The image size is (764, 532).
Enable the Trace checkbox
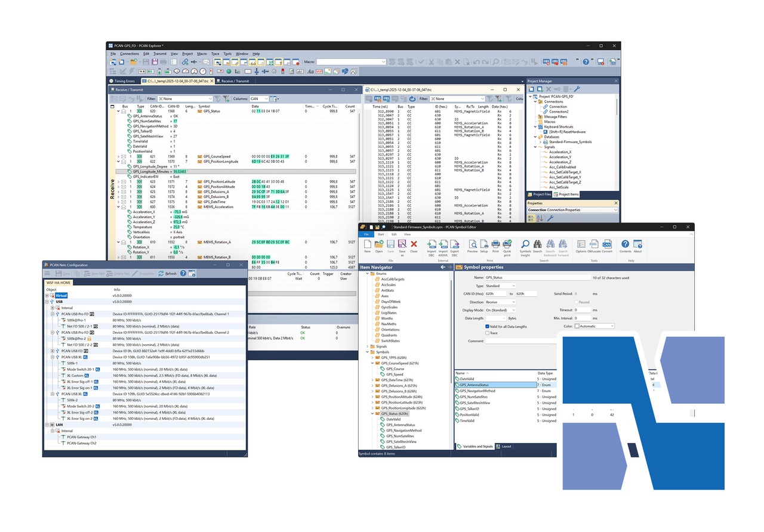[x=487, y=333]
